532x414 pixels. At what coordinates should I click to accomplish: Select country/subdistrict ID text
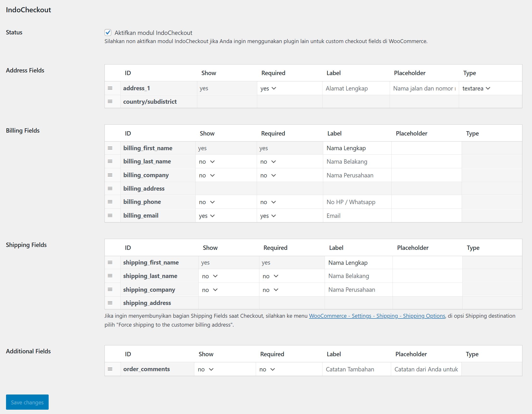click(150, 102)
